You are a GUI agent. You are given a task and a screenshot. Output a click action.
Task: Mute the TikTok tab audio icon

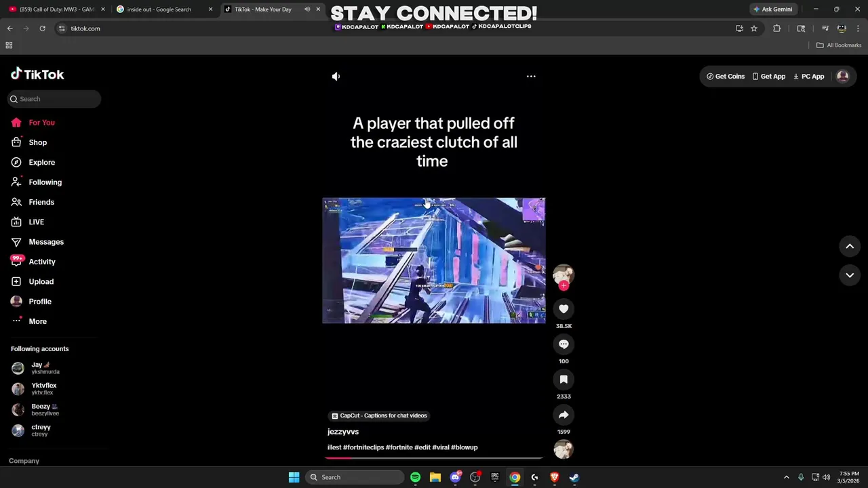[307, 9]
